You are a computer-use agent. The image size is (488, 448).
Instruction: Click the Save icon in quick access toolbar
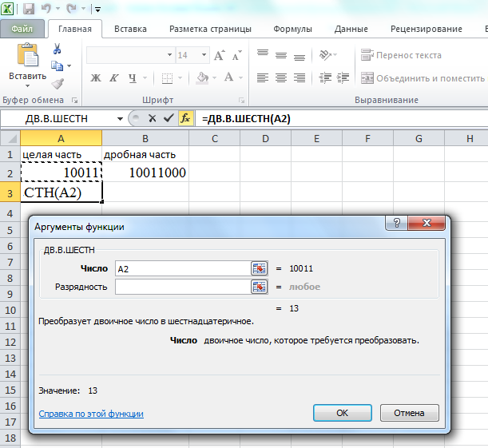29,10
